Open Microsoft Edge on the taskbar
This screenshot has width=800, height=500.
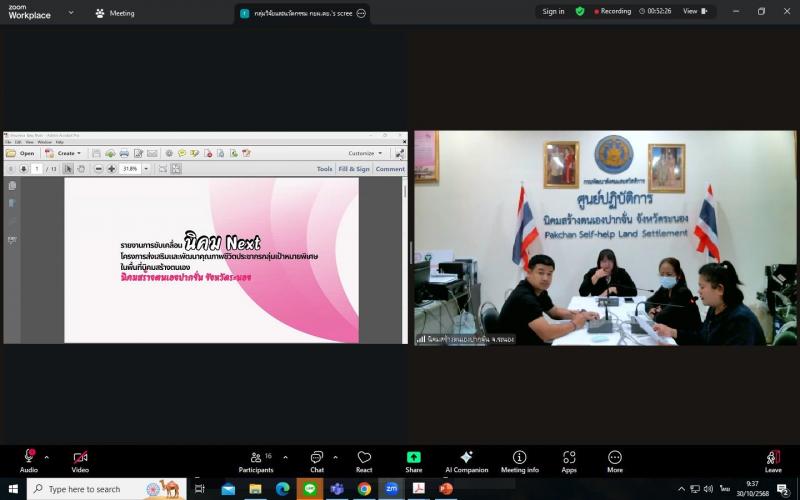click(x=282, y=489)
